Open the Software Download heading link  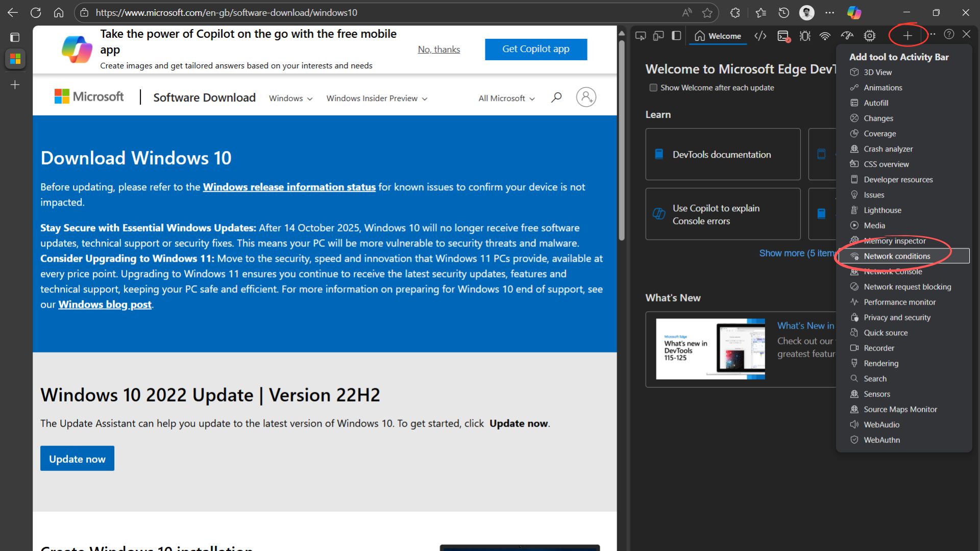(x=204, y=97)
